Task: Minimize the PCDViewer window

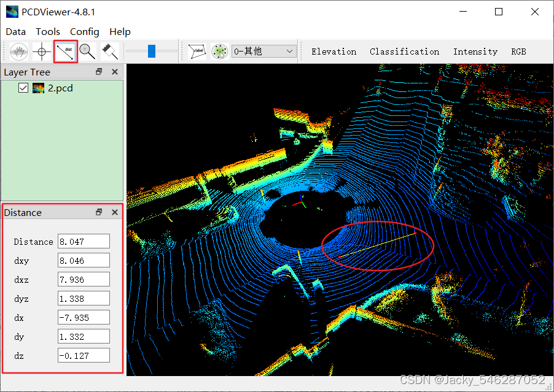Action: click(x=463, y=12)
